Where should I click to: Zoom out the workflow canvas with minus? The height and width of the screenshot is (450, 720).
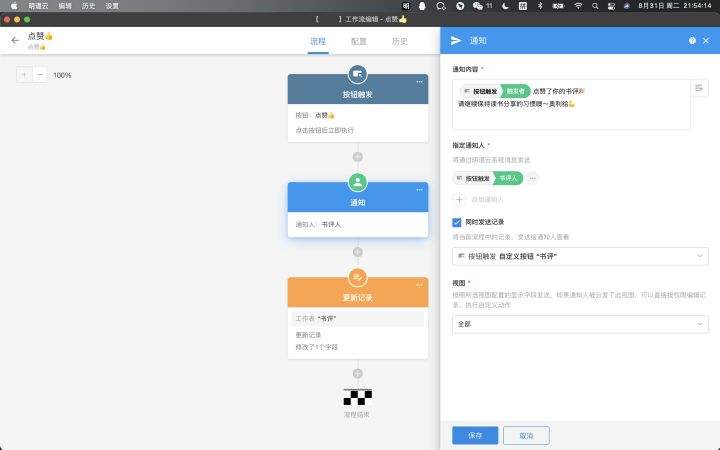(x=40, y=74)
